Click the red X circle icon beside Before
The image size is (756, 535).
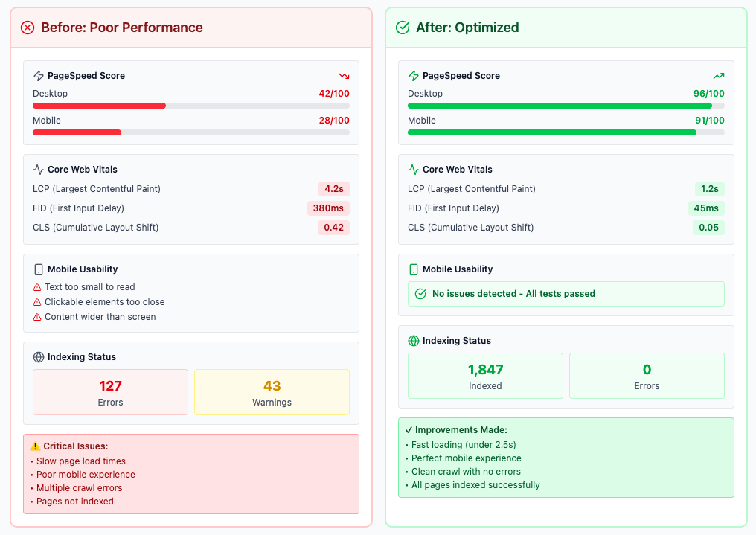(x=28, y=28)
